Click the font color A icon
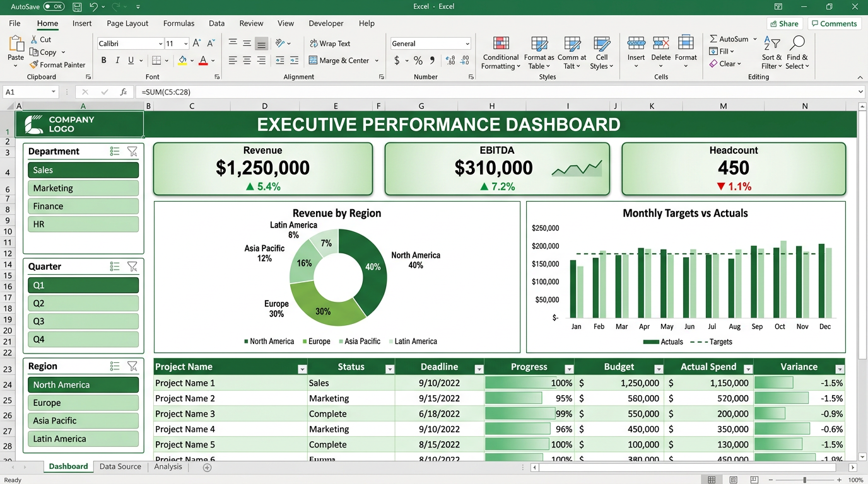The image size is (868, 484). coord(203,60)
